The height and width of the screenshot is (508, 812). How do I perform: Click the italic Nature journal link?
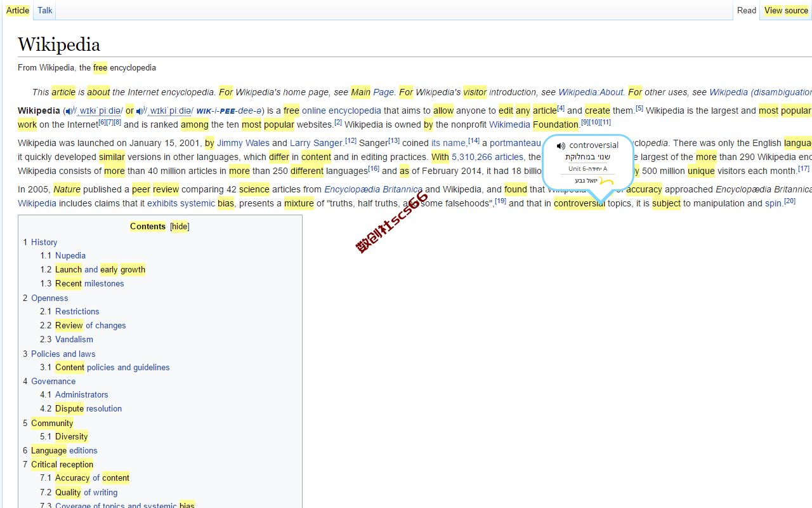pyautogui.click(x=67, y=189)
